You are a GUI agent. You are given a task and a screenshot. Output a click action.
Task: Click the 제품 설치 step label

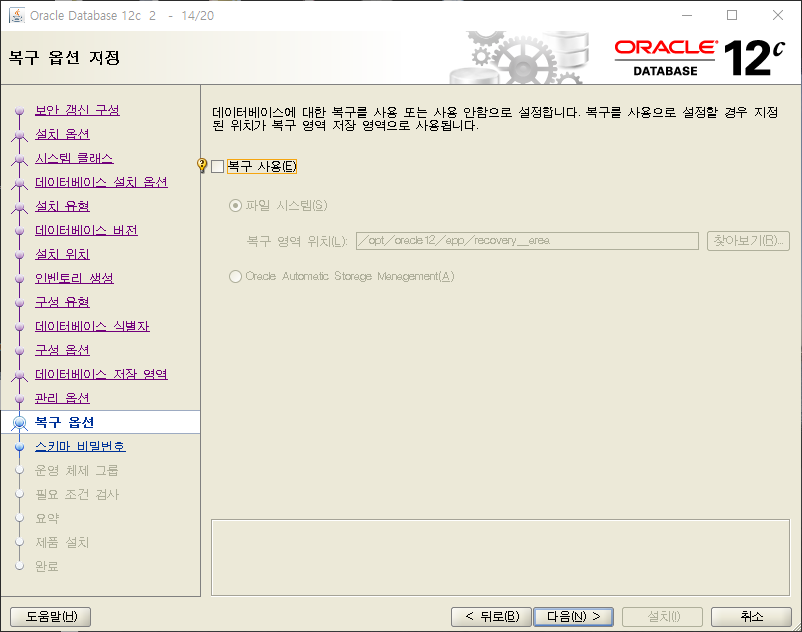62,543
